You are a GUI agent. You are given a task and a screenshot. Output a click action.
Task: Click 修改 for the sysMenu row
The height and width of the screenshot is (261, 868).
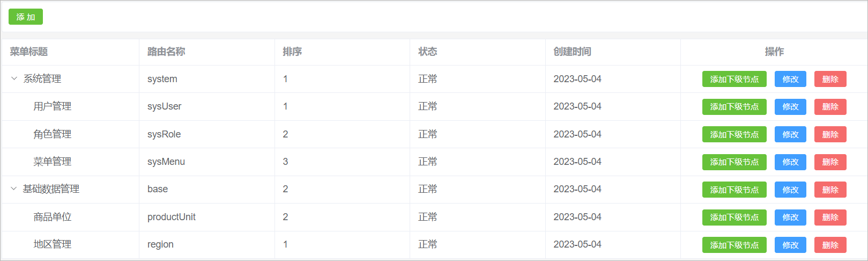790,162
